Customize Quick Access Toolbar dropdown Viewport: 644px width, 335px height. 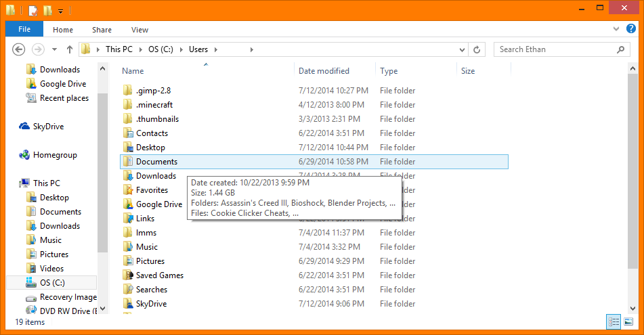[x=60, y=11]
